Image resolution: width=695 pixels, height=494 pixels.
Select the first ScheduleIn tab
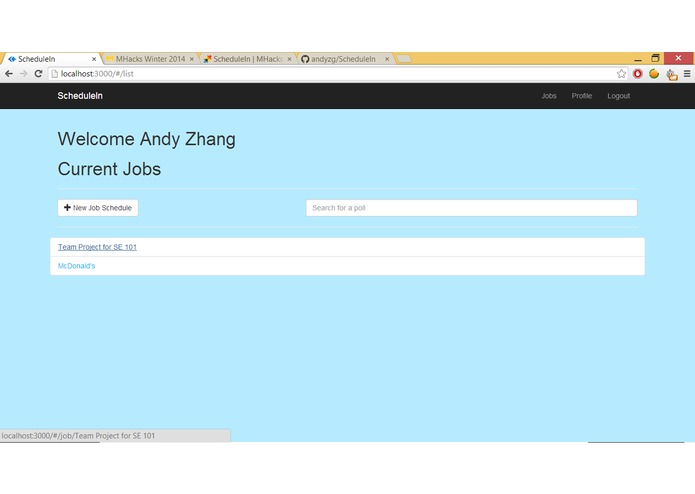pyautogui.click(x=49, y=59)
